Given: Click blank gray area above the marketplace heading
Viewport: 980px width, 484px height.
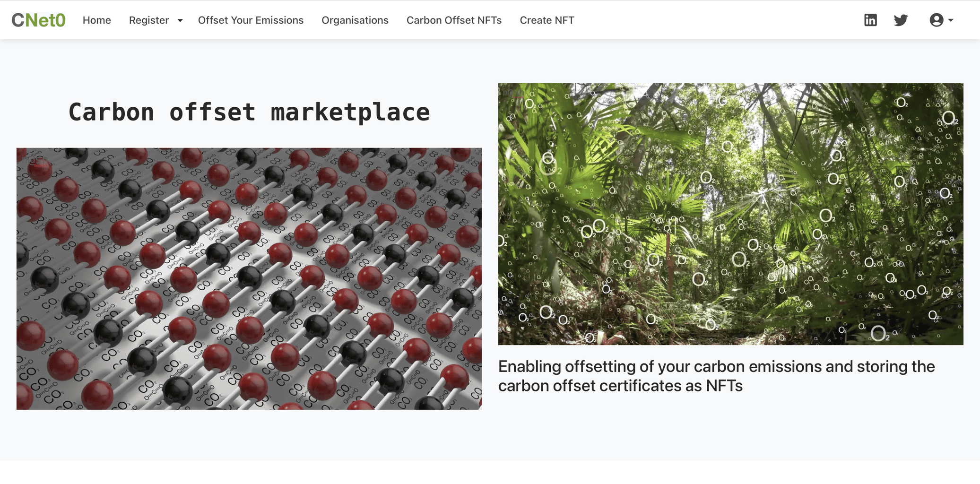Looking at the screenshot, I should (249, 66).
